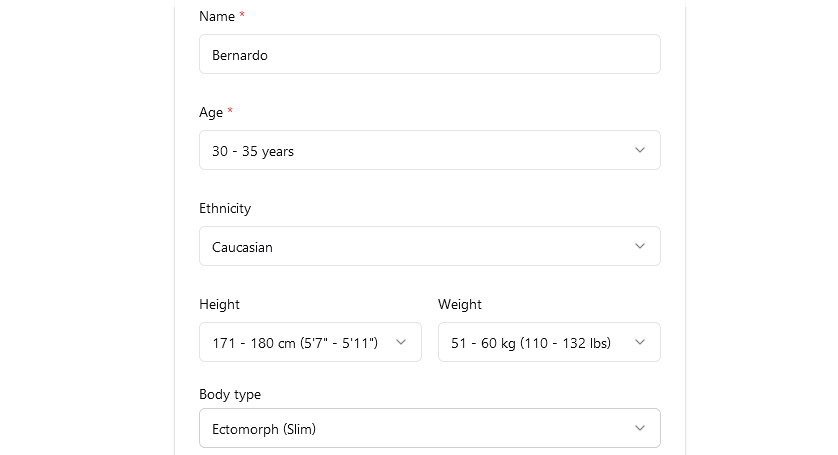This screenshot has width=838, height=455.
Task: Click the chevron arrow in Height field
Action: (401, 342)
